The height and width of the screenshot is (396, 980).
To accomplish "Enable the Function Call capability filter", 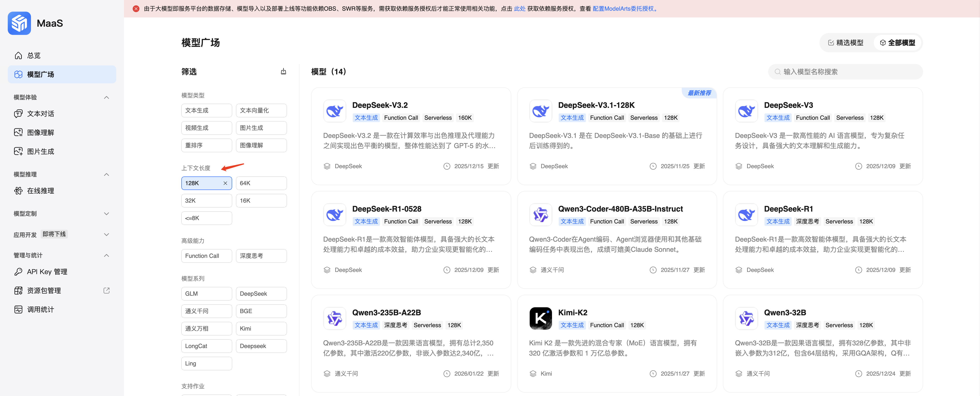I will [206, 256].
